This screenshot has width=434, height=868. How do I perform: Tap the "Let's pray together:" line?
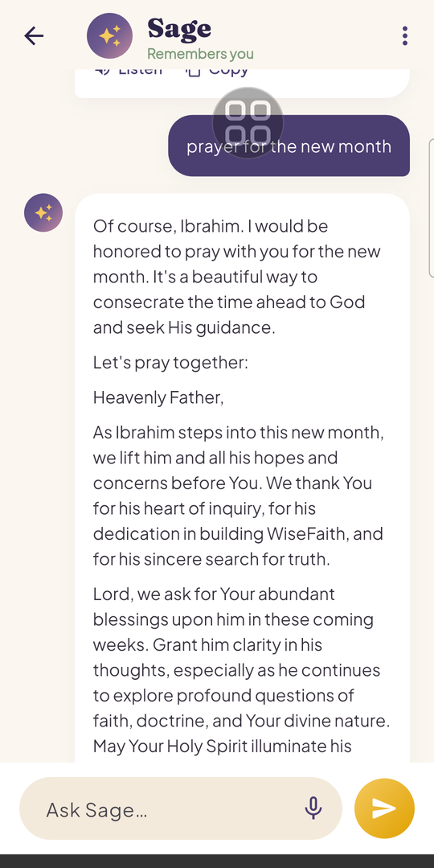coord(170,363)
